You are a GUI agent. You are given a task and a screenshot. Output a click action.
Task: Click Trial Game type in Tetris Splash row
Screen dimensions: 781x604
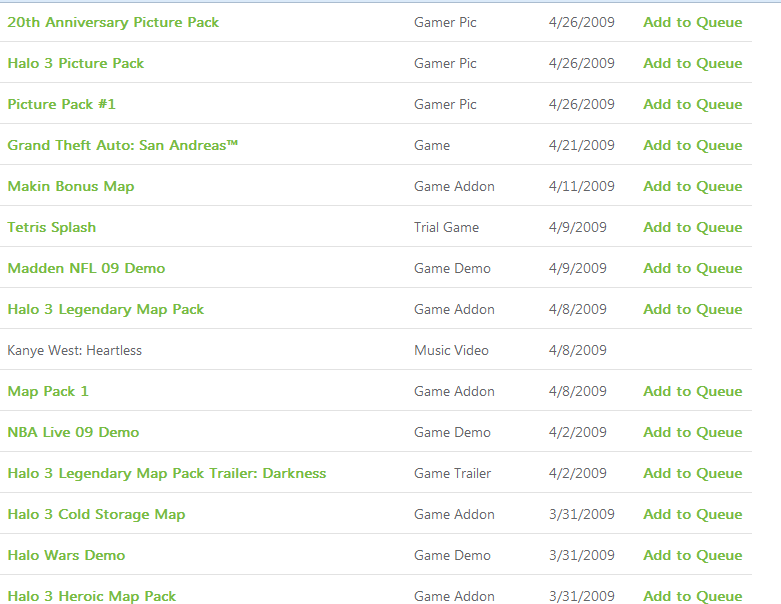coord(446,228)
